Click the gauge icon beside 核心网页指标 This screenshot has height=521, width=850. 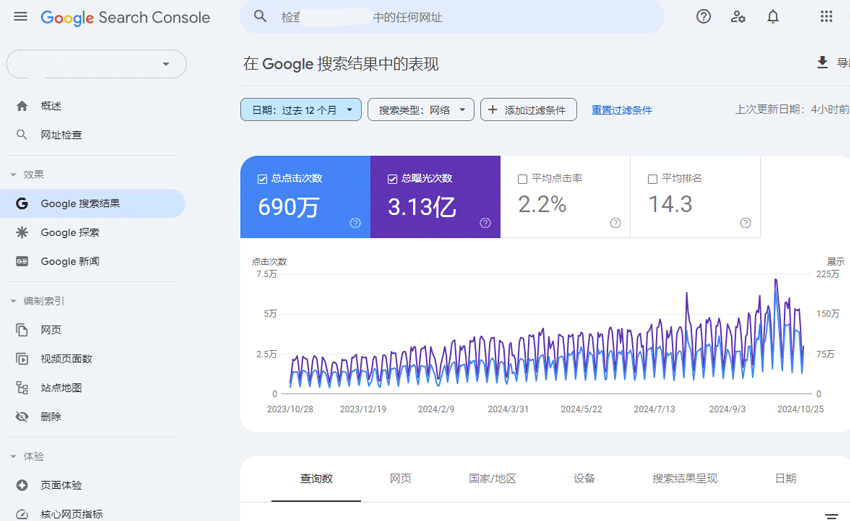pyautogui.click(x=22, y=514)
